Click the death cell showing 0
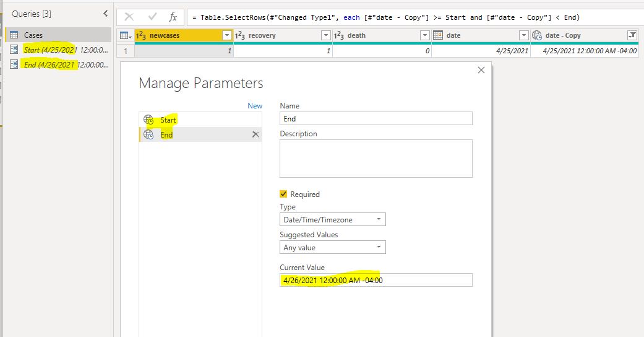The height and width of the screenshot is (337, 644). [382, 51]
